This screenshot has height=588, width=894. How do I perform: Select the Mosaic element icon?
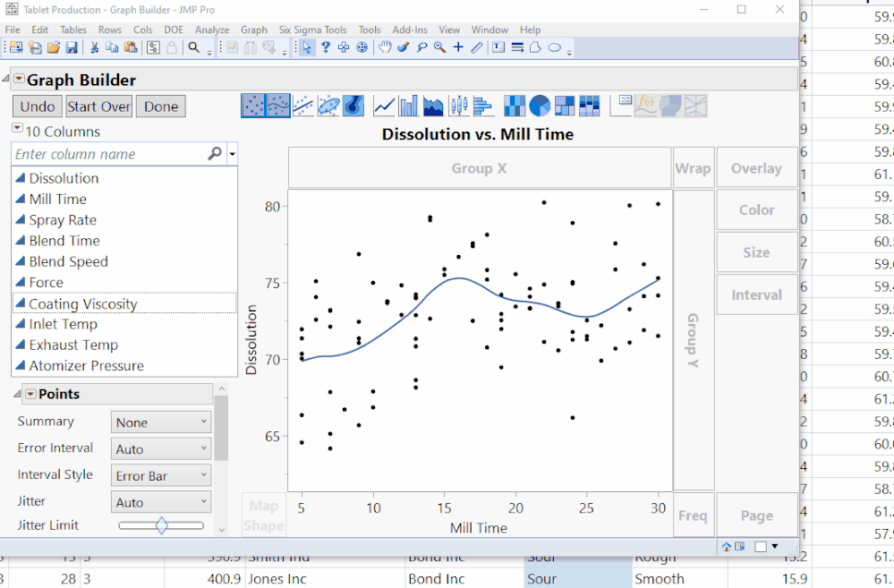click(590, 107)
